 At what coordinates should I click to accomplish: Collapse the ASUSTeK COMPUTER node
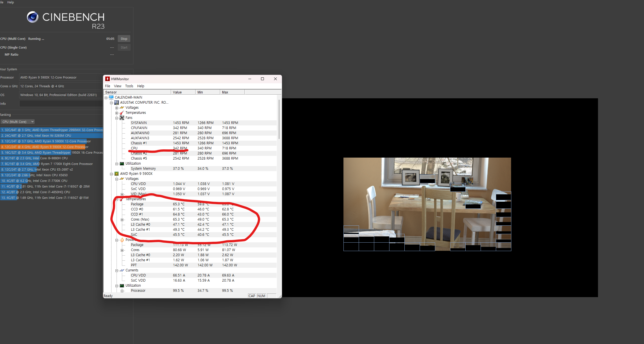click(x=111, y=103)
